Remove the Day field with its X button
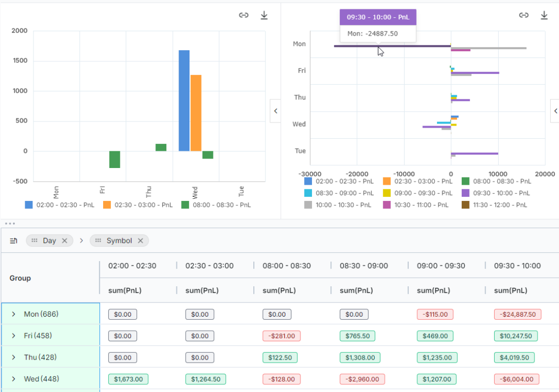 pos(65,240)
